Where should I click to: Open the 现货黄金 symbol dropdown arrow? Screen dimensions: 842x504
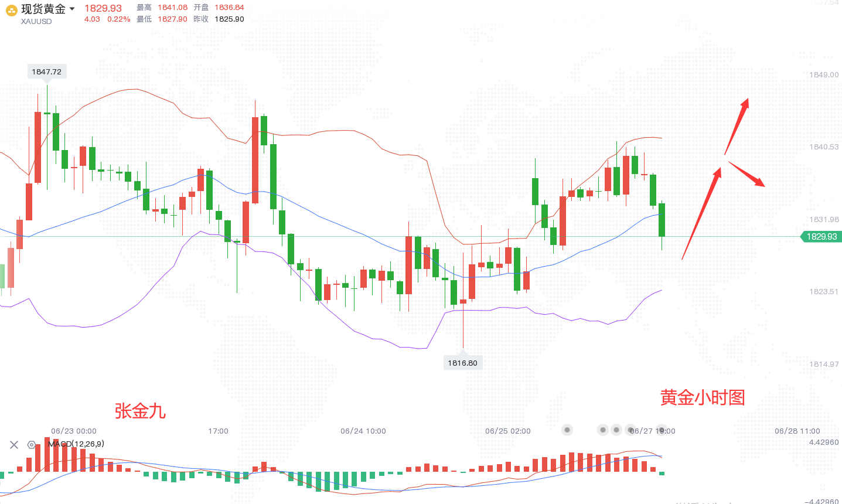72,9
